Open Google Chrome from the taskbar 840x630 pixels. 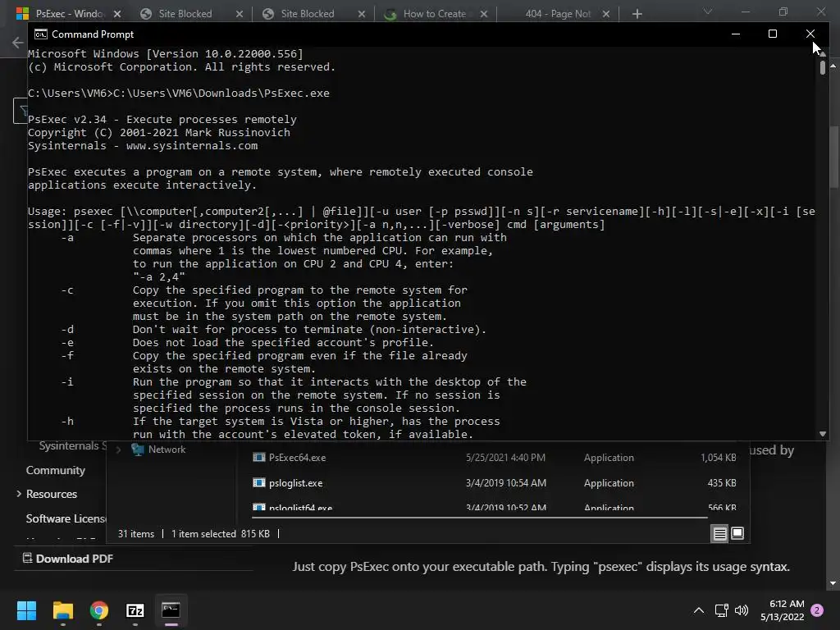click(99, 610)
